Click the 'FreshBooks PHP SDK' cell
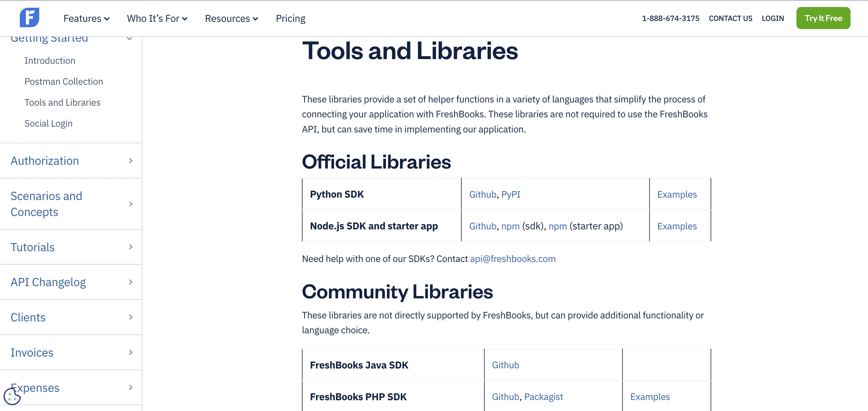 tap(393, 396)
